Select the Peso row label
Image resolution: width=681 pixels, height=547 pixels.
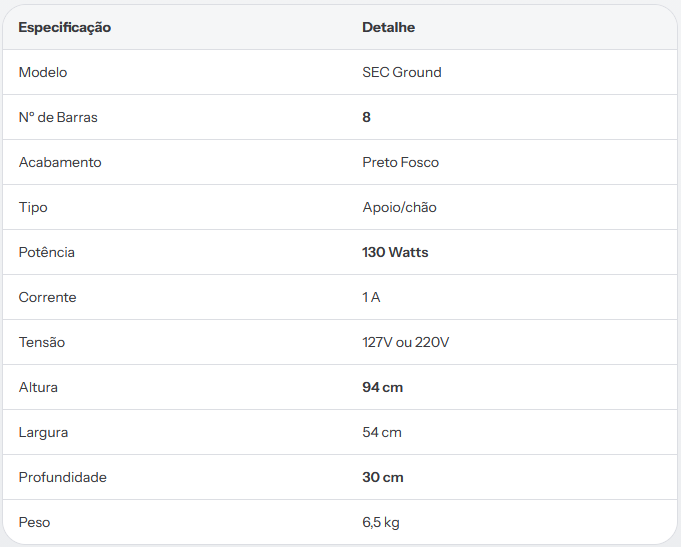click(x=34, y=522)
